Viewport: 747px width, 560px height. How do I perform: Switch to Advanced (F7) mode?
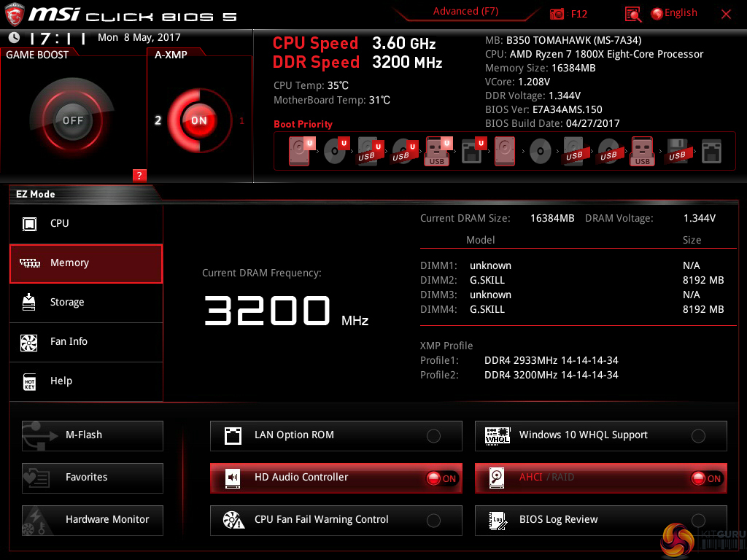[x=465, y=12]
